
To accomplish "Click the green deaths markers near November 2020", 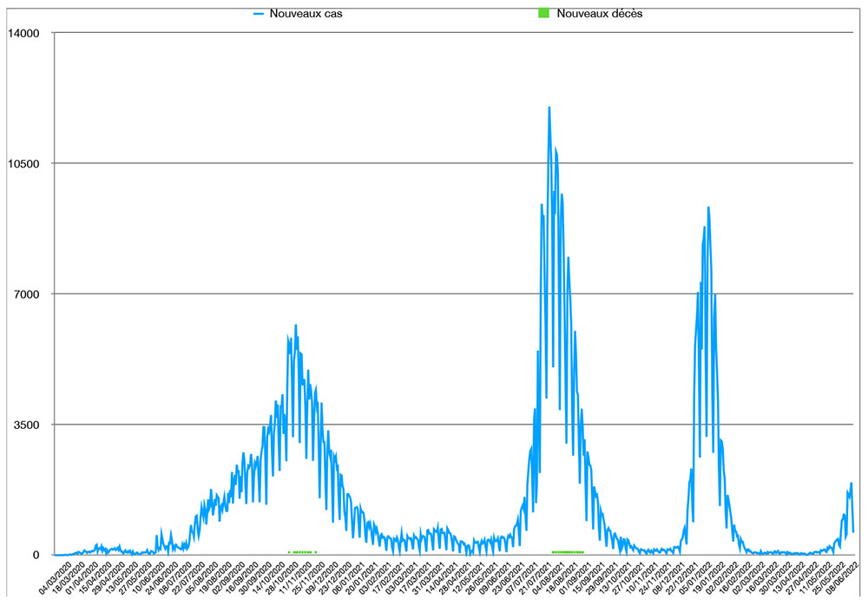I will point(300,552).
